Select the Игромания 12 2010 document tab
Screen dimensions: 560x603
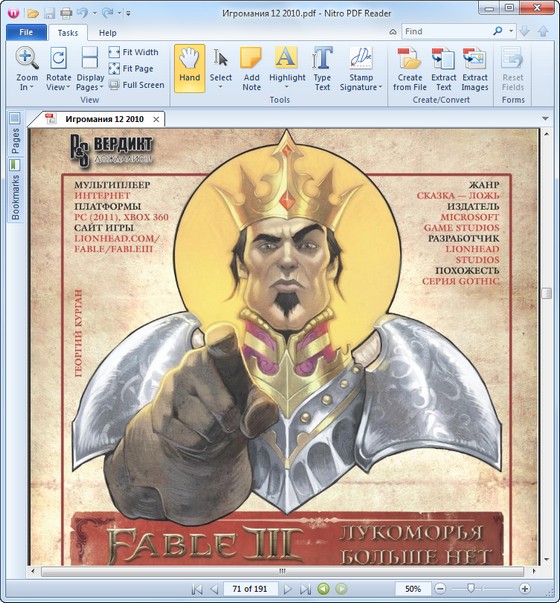click(x=100, y=119)
